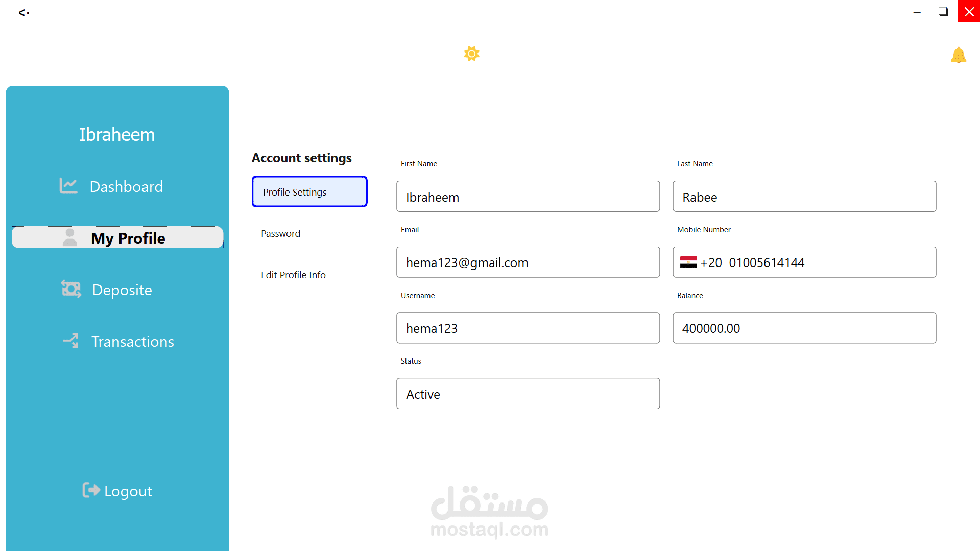Click the Transactions shuffle arrows icon

click(x=70, y=341)
